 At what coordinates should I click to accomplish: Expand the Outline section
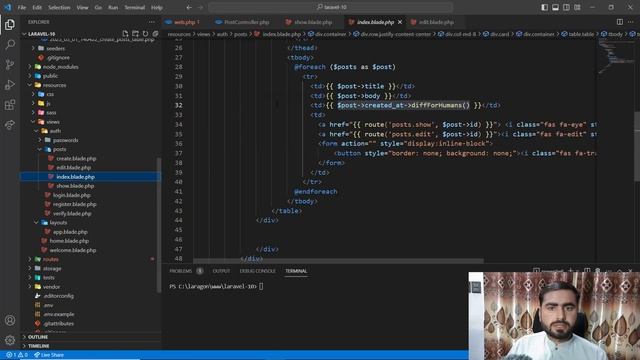tap(91, 337)
